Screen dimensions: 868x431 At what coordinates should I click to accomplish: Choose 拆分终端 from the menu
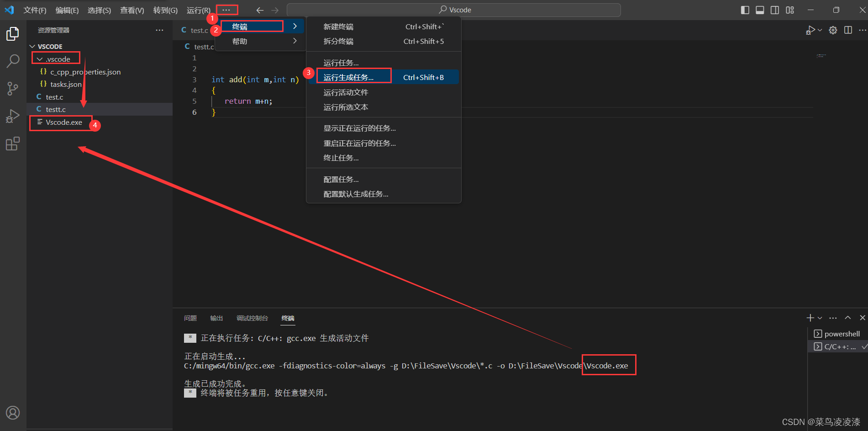(x=384, y=41)
